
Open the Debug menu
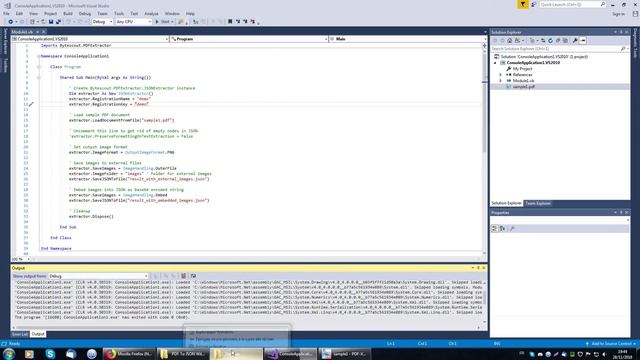click(85, 13)
